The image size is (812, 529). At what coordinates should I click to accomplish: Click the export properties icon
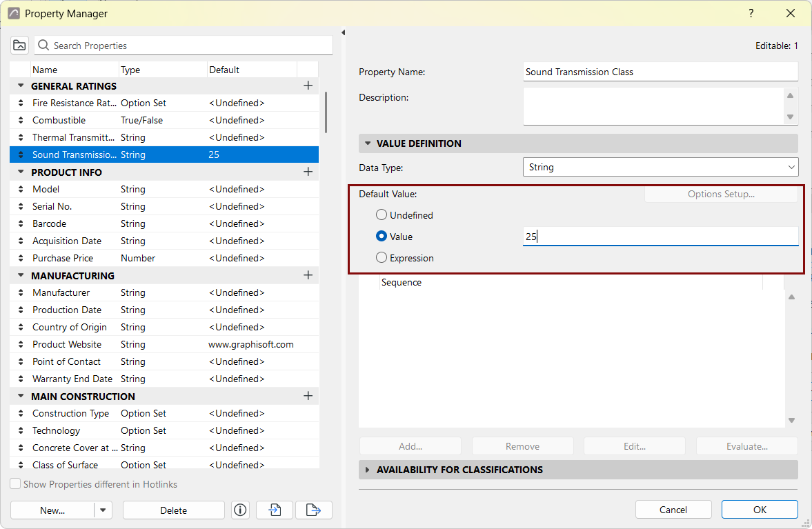(314, 510)
